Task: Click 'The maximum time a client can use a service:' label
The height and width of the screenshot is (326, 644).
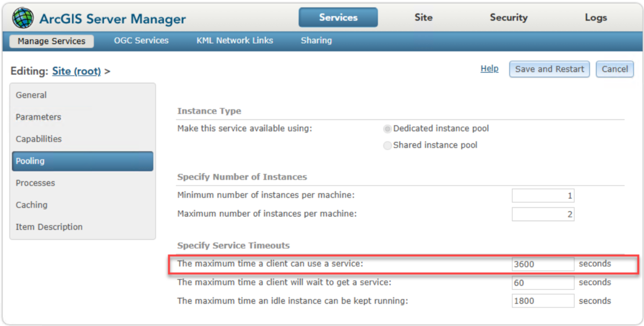Action: (x=270, y=264)
